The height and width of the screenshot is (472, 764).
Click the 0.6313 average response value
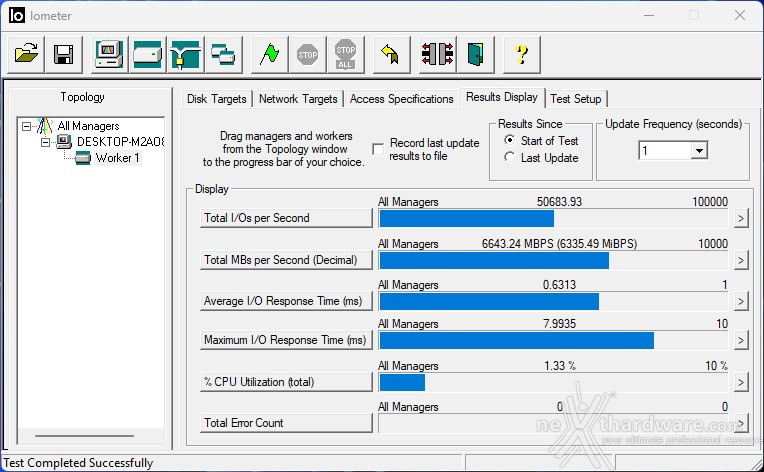(x=559, y=284)
